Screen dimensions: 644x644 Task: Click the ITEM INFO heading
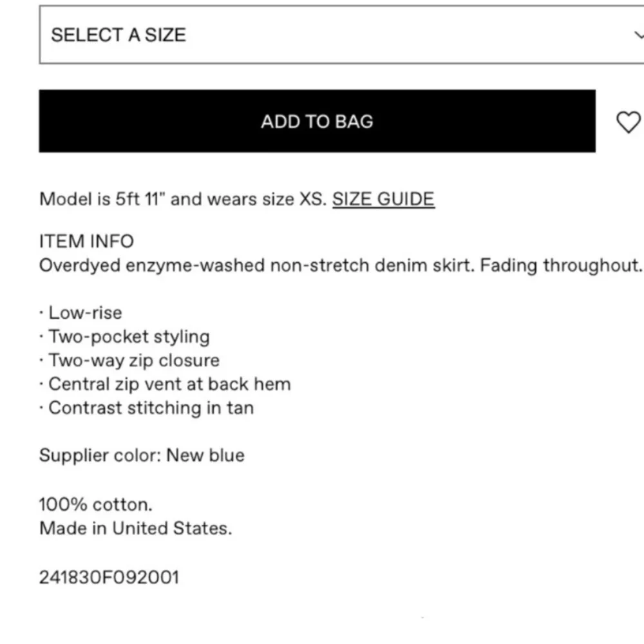pyautogui.click(x=86, y=241)
